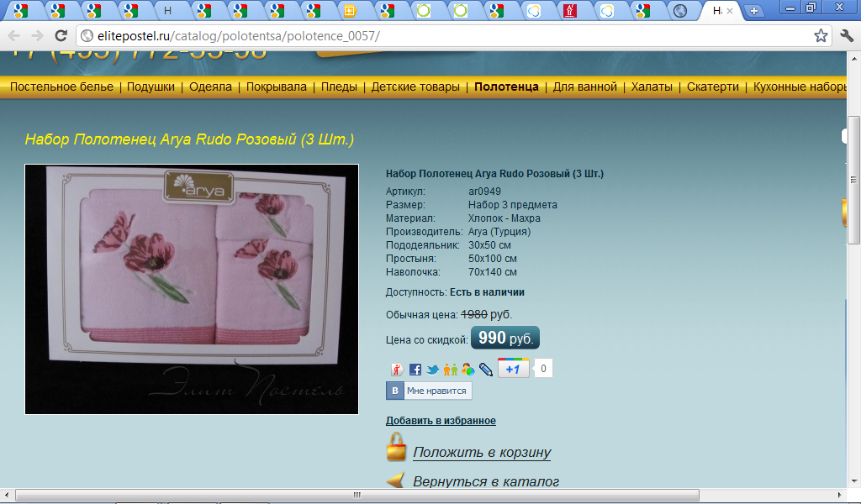The image size is (861, 504).
Task: Click the crossed-out 1980 price
Action: 474,314
